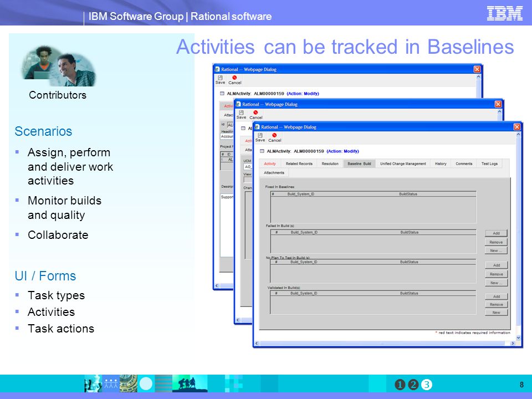Click left scroll arrow of front dialog
532x399 pixels.
pos(257,344)
